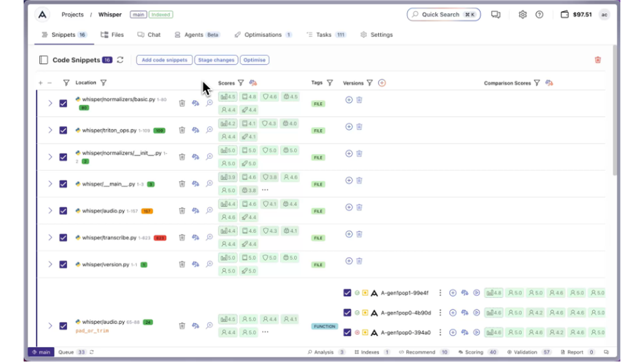Viewport: 644px width, 362px height.
Task: Delete the whisper/normalizers/basic.py snippet
Action: click(x=182, y=103)
